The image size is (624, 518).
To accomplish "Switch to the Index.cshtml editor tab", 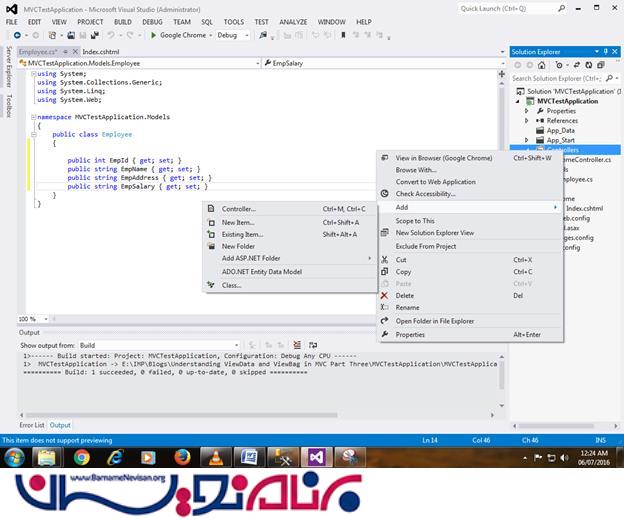I will [x=103, y=50].
